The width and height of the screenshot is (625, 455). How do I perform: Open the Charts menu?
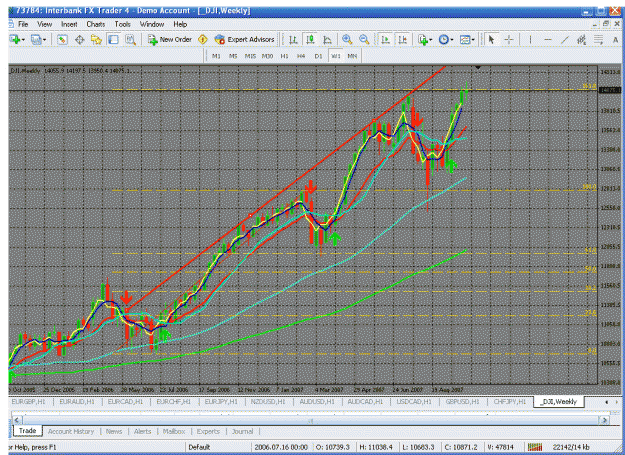pyautogui.click(x=96, y=24)
